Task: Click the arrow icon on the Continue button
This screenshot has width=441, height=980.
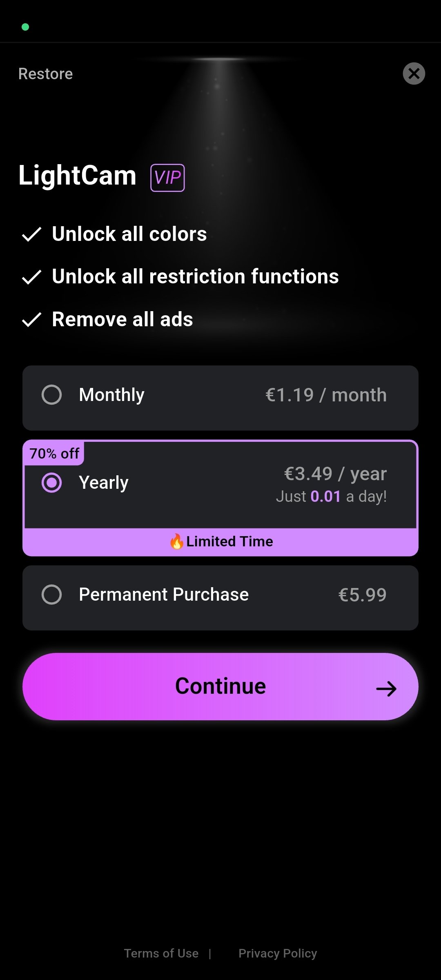Action: 386,689
